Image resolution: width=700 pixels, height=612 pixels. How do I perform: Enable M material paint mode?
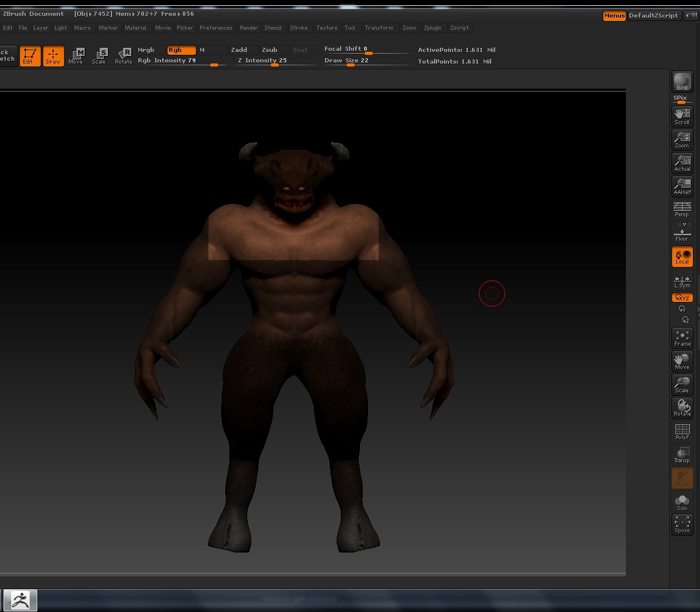click(212, 50)
